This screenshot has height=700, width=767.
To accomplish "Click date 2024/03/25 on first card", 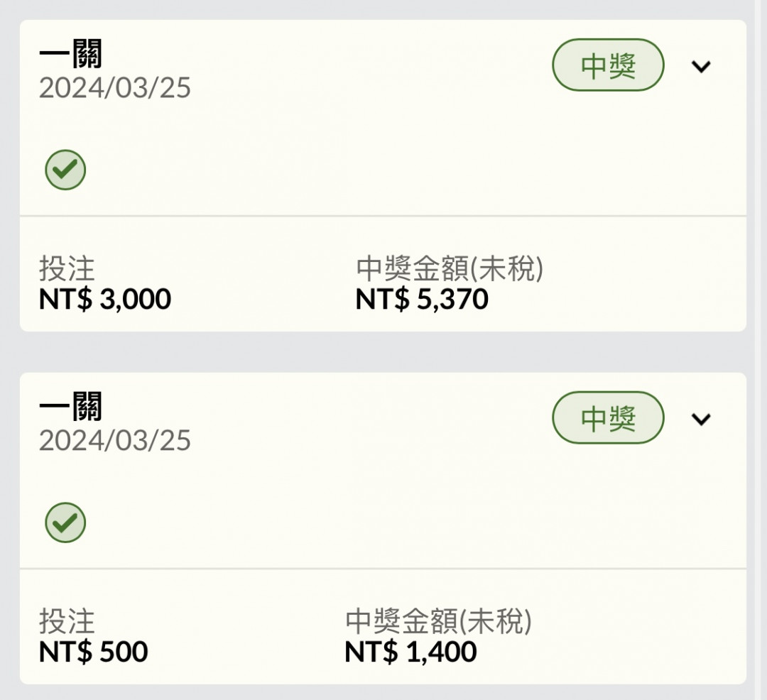I will coord(115,88).
